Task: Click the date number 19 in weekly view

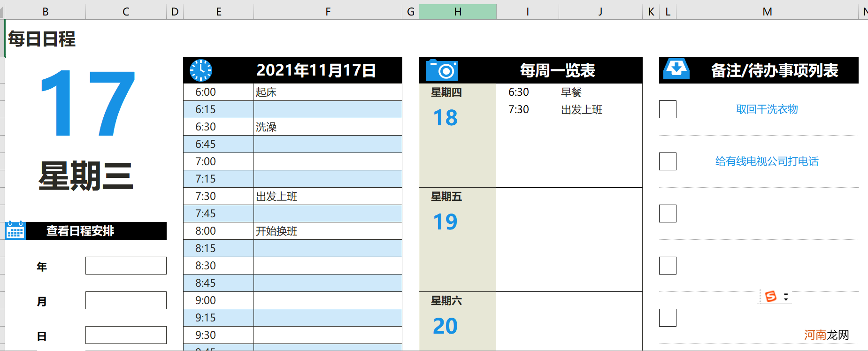Action: point(445,221)
